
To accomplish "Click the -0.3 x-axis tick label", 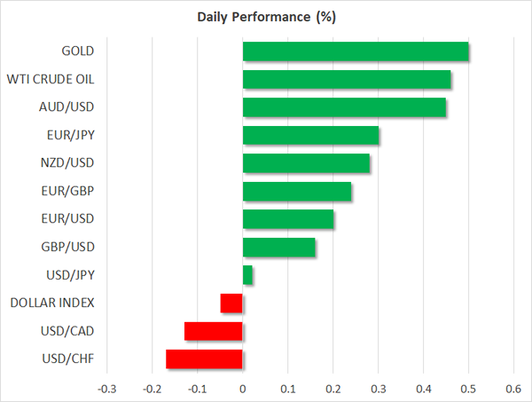I will [106, 389].
